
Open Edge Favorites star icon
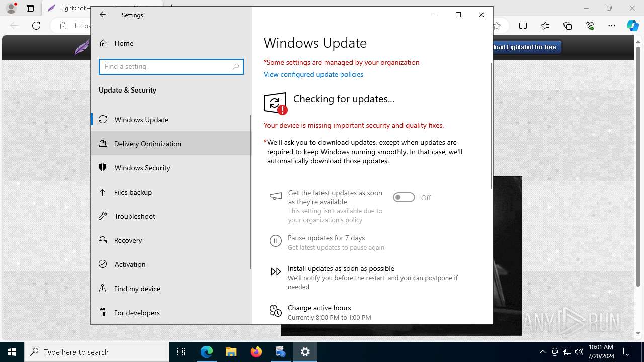click(x=545, y=26)
